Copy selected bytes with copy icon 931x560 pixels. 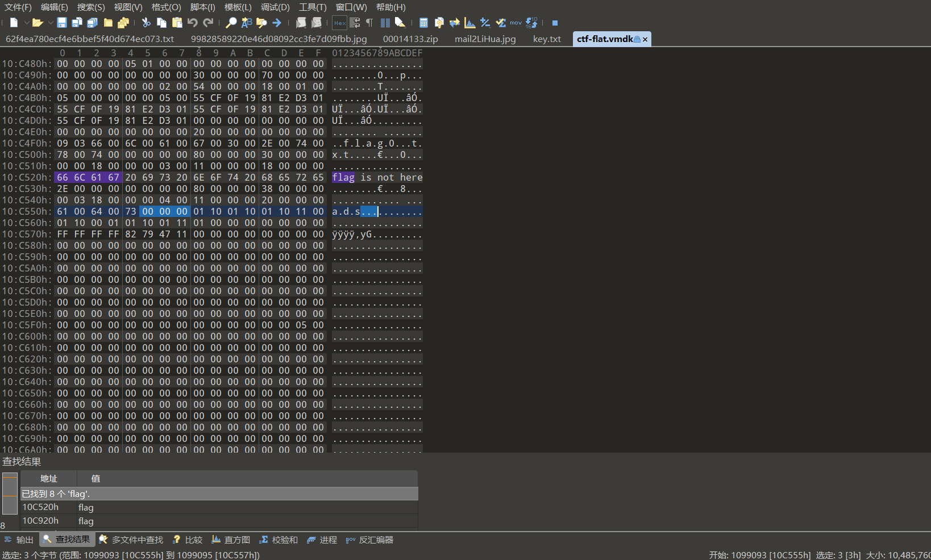point(161,23)
